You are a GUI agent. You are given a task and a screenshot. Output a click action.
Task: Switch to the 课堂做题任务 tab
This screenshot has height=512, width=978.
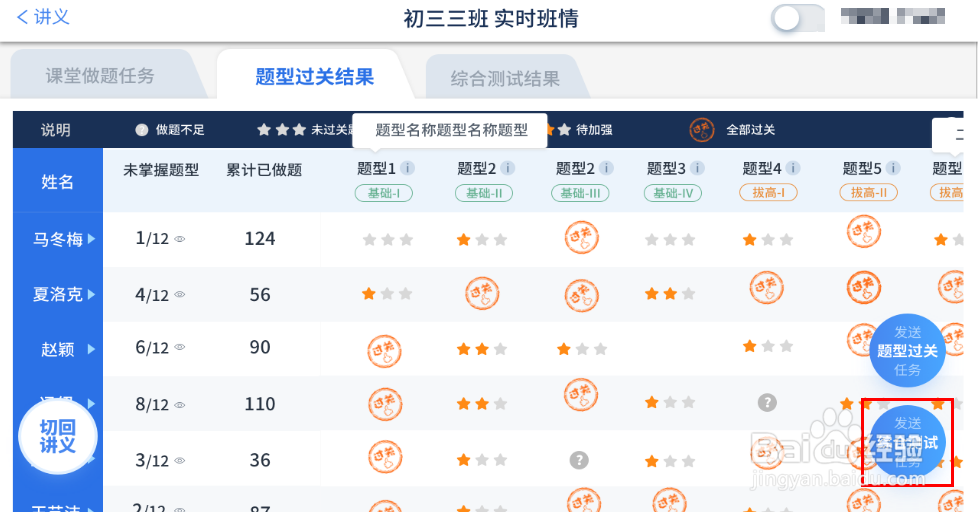click(100, 76)
